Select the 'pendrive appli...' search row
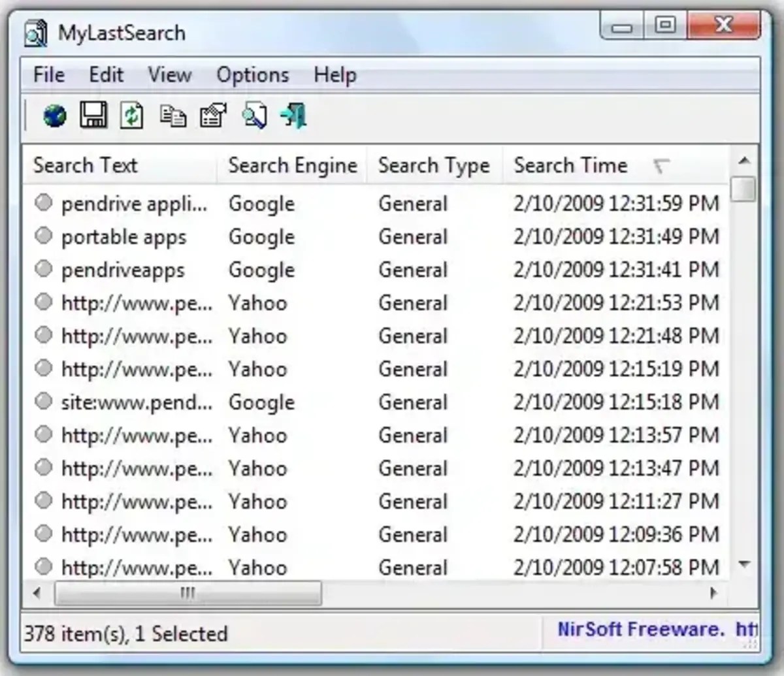784x676 pixels. tap(376, 204)
